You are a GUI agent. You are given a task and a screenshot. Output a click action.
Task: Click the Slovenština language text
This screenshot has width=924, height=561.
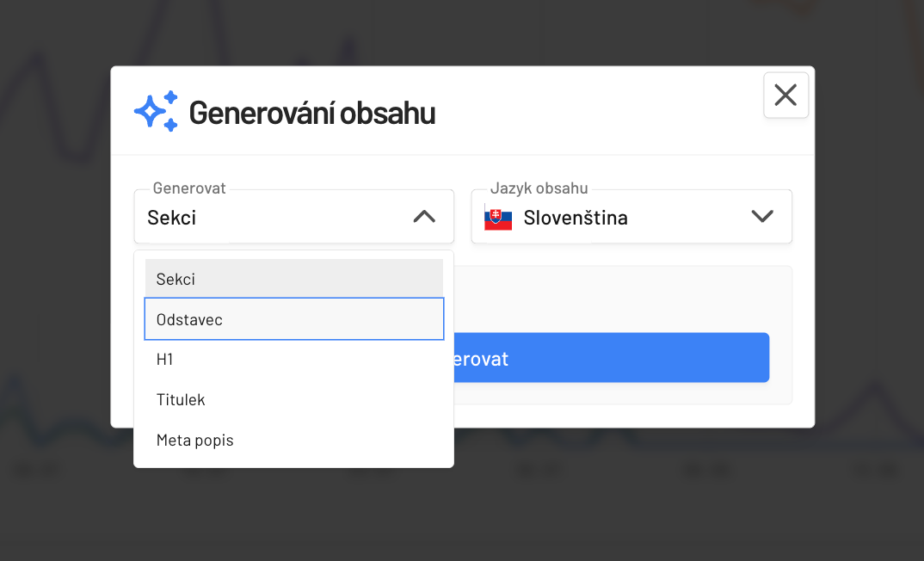click(576, 218)
